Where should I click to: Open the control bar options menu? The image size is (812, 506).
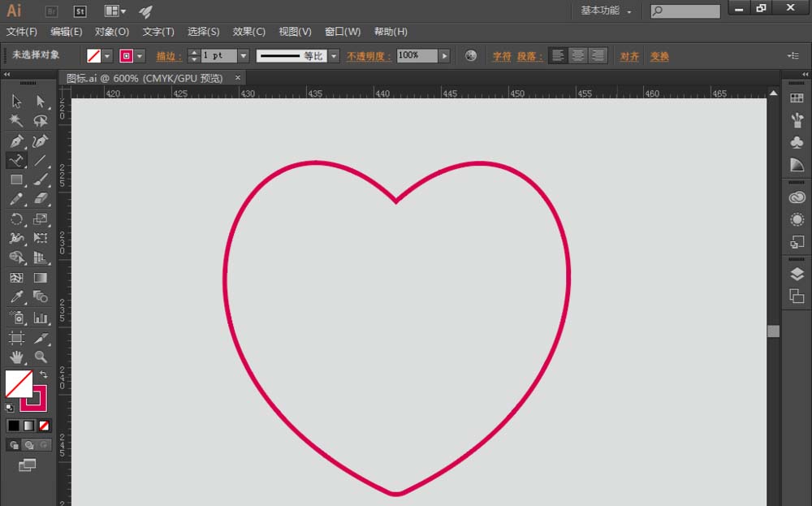(793, 55)
